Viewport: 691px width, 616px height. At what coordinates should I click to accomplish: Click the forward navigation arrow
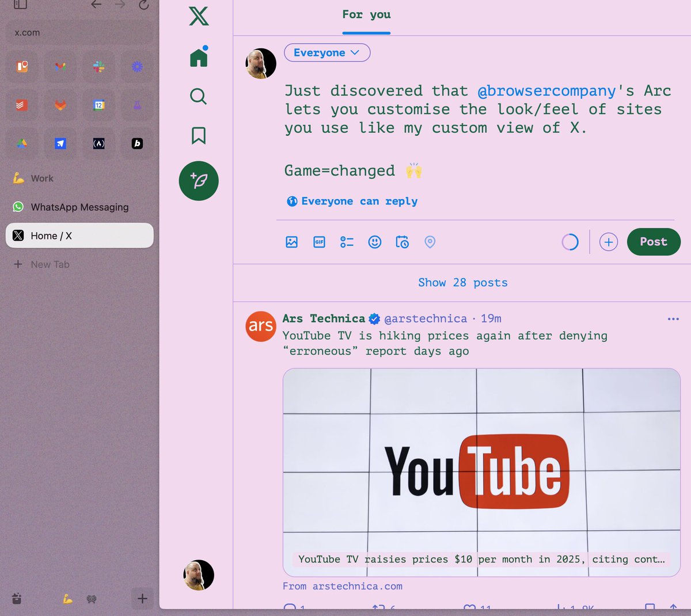click(120, 5)
